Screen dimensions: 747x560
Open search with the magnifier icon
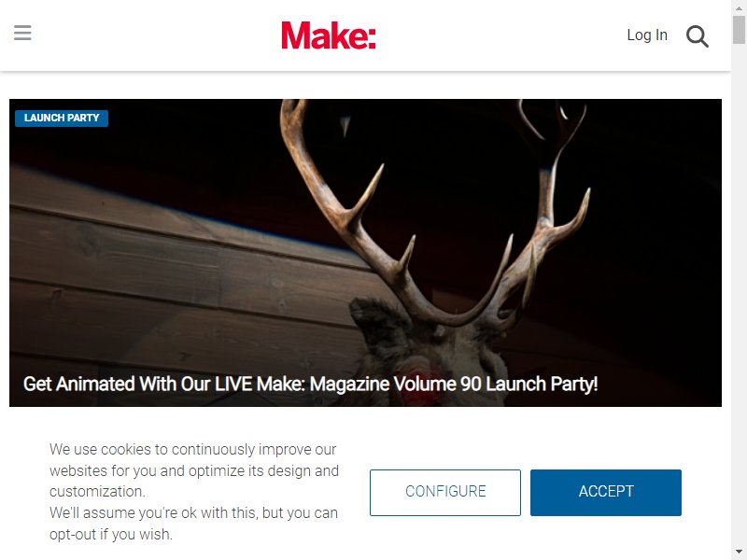(697, 36)
